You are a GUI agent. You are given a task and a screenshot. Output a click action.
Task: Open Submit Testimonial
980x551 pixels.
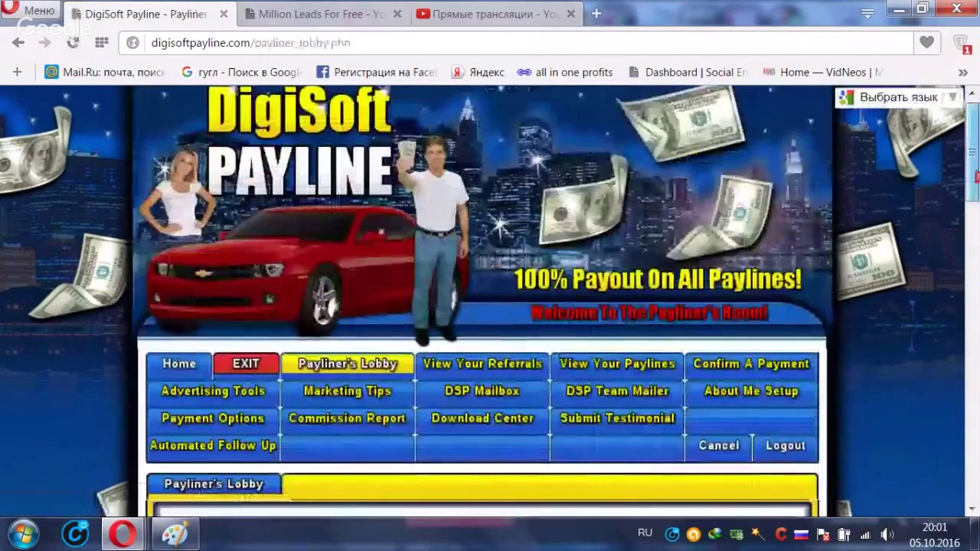click(x=617, y=418)
